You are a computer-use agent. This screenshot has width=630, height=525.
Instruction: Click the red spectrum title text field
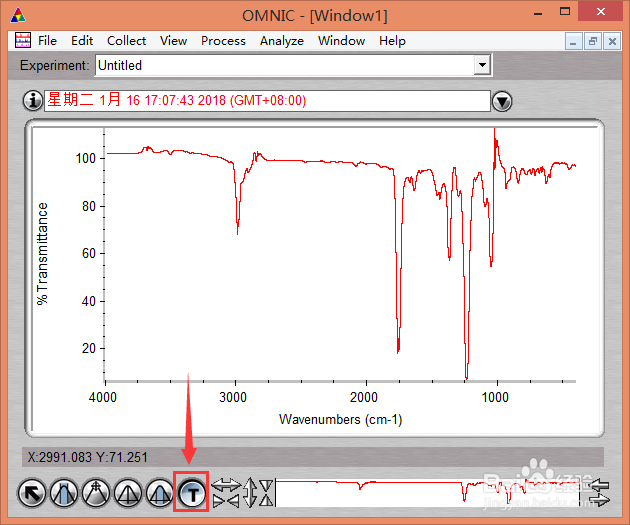[267, 100]
